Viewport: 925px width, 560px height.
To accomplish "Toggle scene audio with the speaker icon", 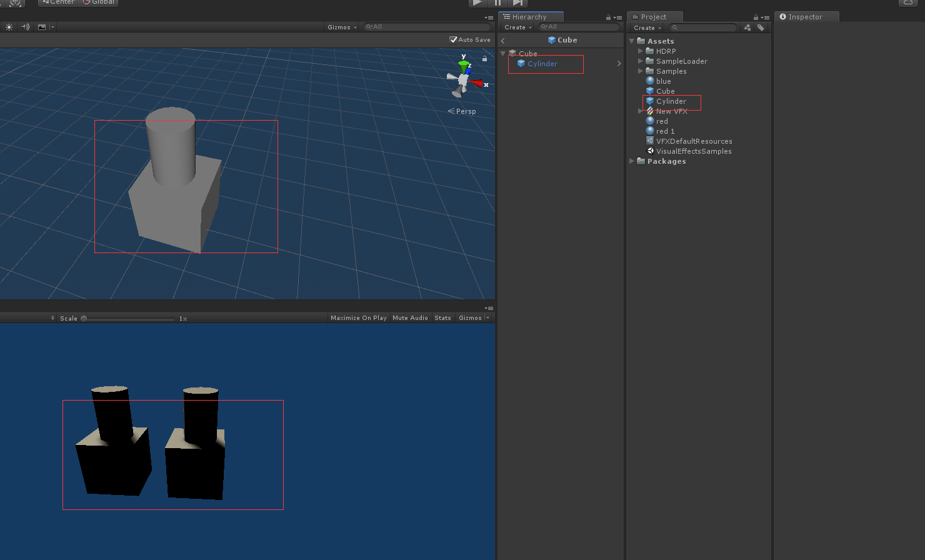I will 25,27.
